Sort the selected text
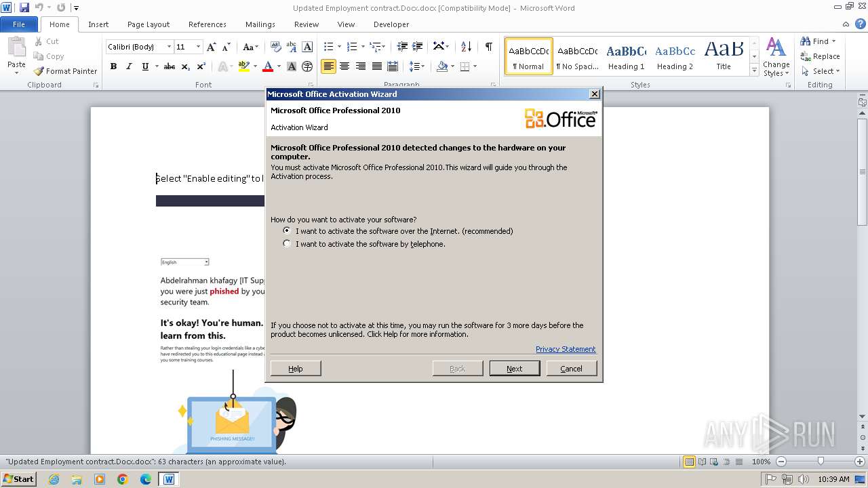 (466, 47)
